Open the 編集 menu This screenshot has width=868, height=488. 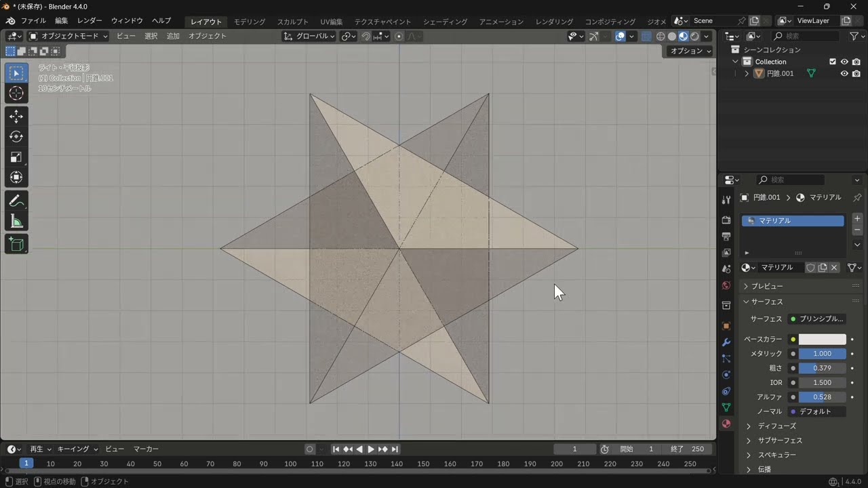(62, 21)
